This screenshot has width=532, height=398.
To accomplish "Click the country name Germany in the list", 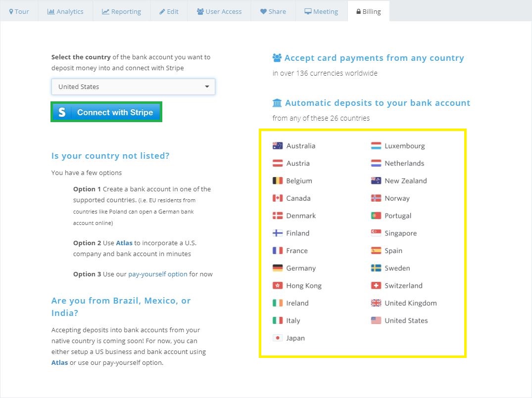I will coord(301,268).
